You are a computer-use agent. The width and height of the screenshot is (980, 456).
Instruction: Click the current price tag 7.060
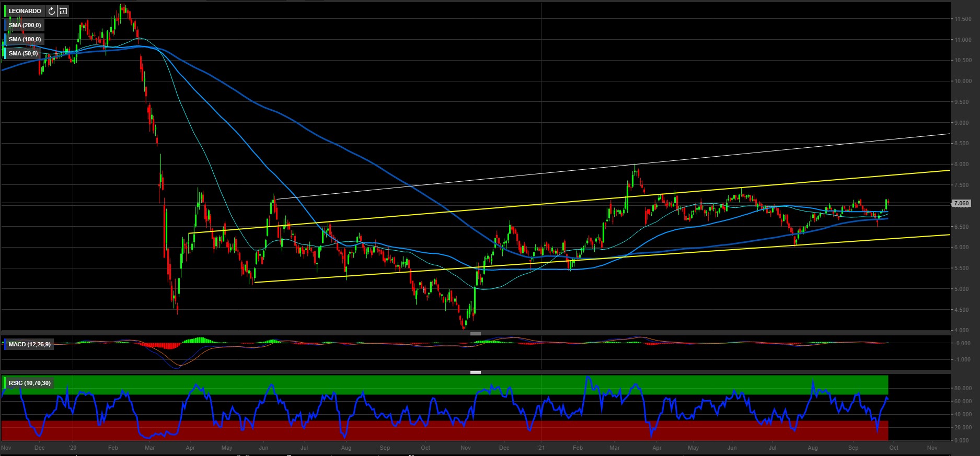click(961, 203)
